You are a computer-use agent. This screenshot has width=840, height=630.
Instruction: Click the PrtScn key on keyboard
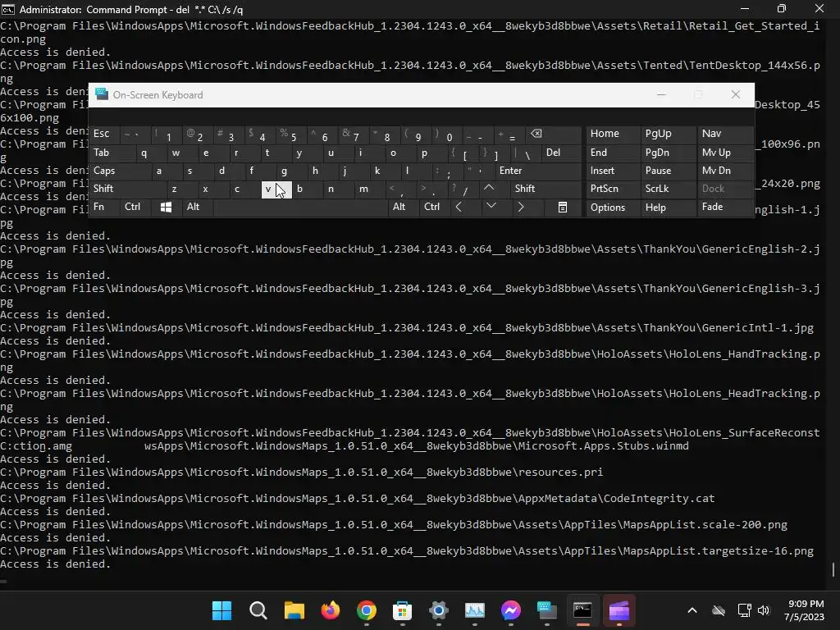pyautogui.click(x=612, y=189)
